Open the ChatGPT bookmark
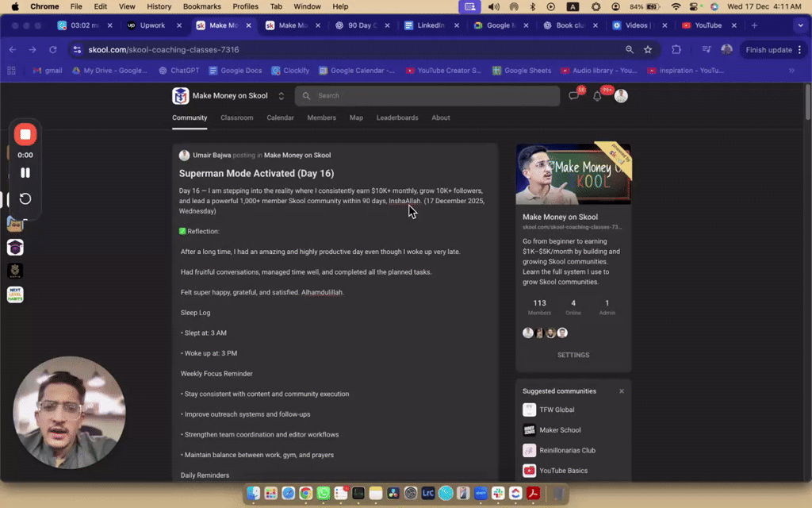 178,71
